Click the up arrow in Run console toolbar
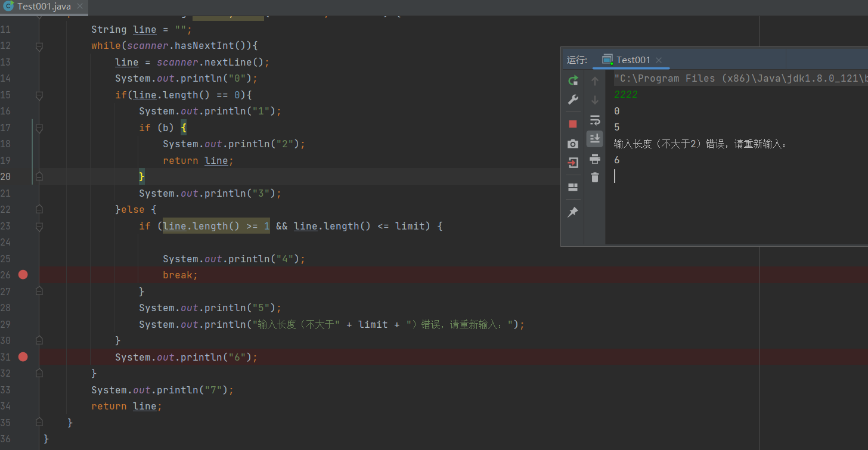This screenshot has height=450, width=868. pyautogui.click(x=594, y=80)
